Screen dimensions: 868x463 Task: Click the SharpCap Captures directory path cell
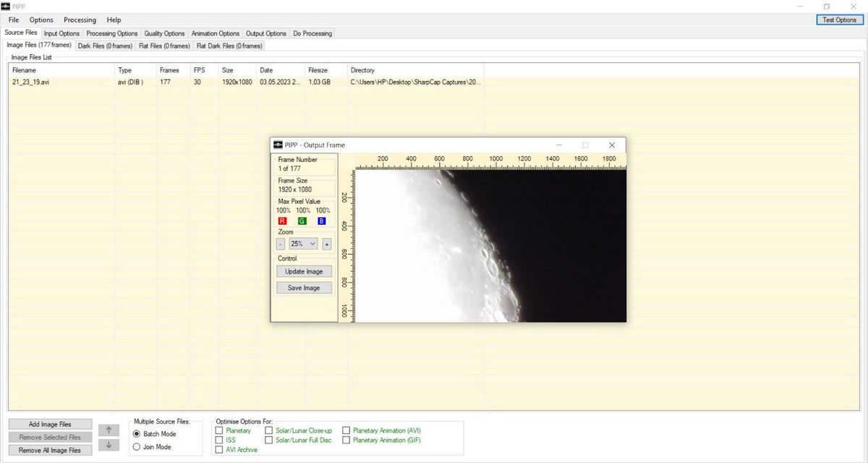point(415,82)
